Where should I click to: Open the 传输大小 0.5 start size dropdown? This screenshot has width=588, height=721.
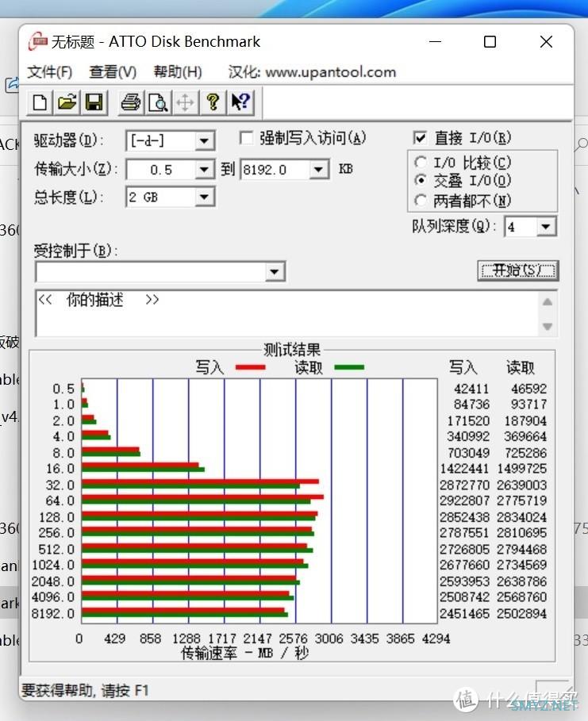click(x=204, y=170)
